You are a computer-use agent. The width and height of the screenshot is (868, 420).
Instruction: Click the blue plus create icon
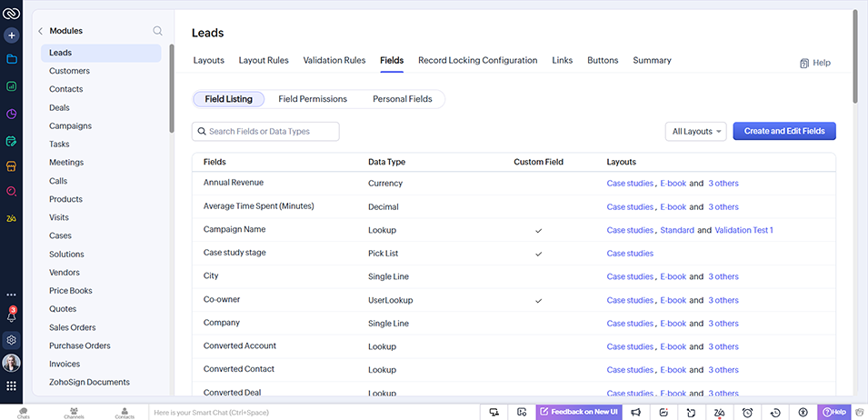click(x=12, y=35)
